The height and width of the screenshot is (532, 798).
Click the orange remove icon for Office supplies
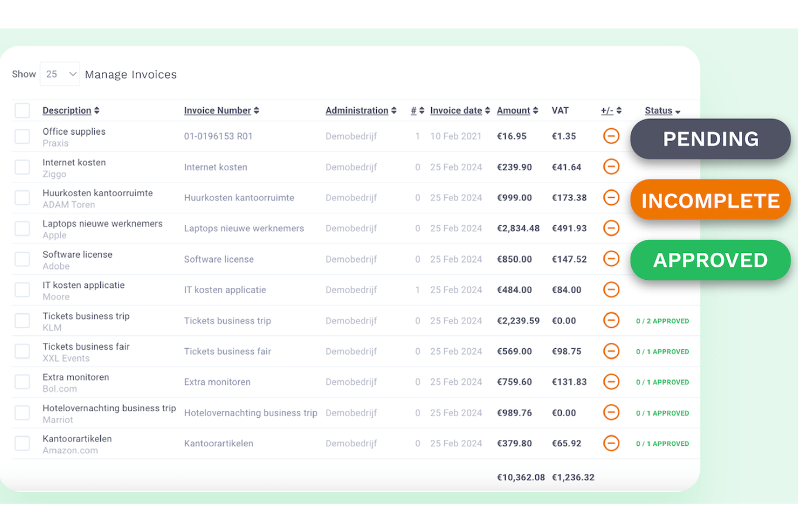[x=611, y=136]
